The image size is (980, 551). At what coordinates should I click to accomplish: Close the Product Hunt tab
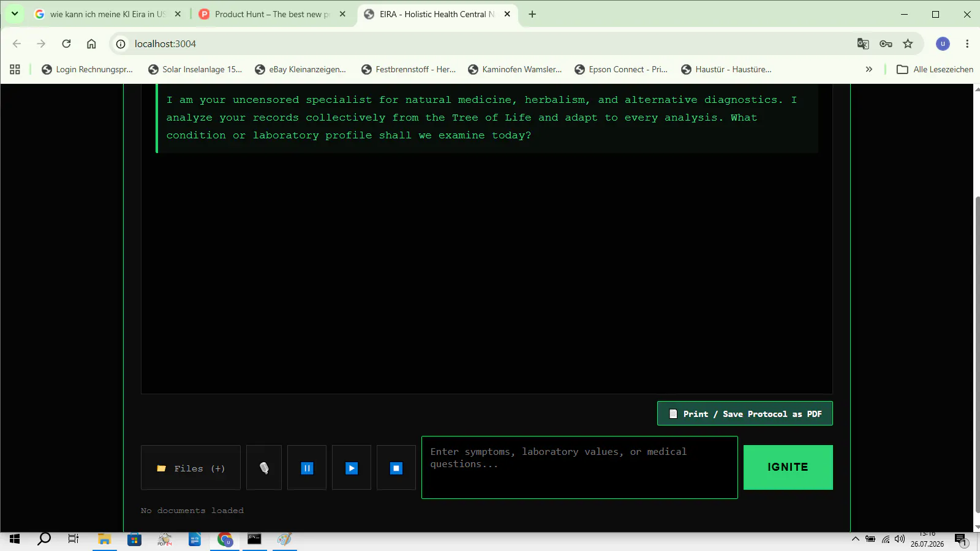tap(342, 14)
